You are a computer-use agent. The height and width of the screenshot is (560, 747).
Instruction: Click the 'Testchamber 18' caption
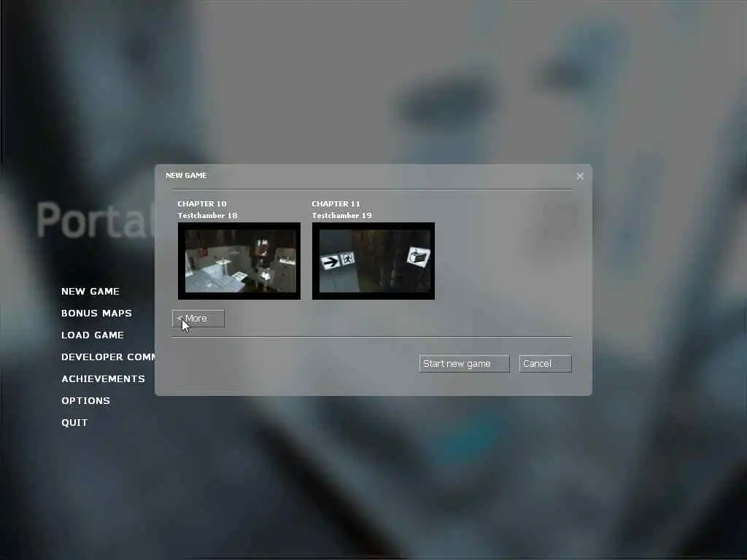207,216
